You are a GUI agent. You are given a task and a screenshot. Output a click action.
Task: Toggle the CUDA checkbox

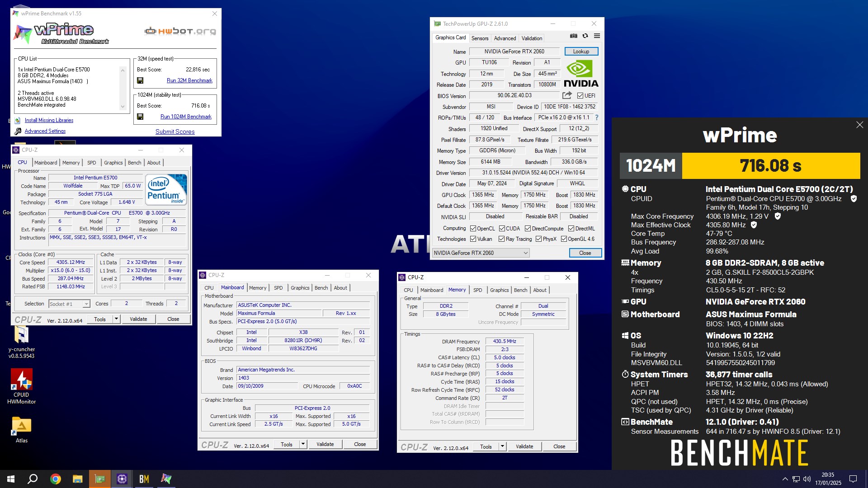coord(502,229)
